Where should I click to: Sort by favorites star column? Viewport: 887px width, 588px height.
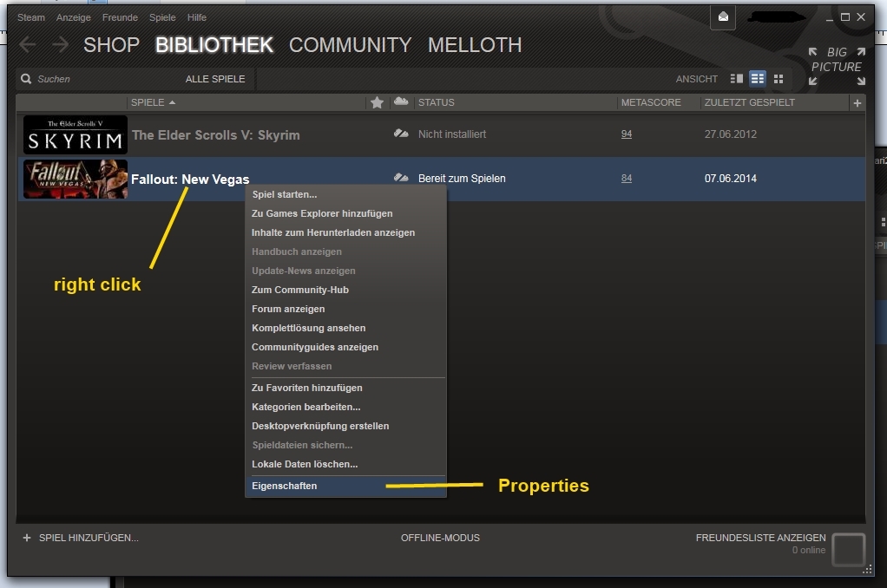click(378, 102)
